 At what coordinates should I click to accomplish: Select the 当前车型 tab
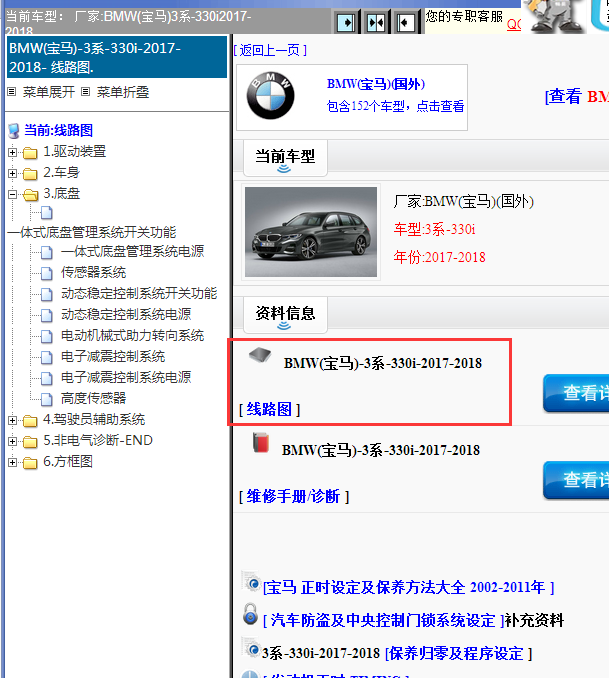click(x=285, y=157)
